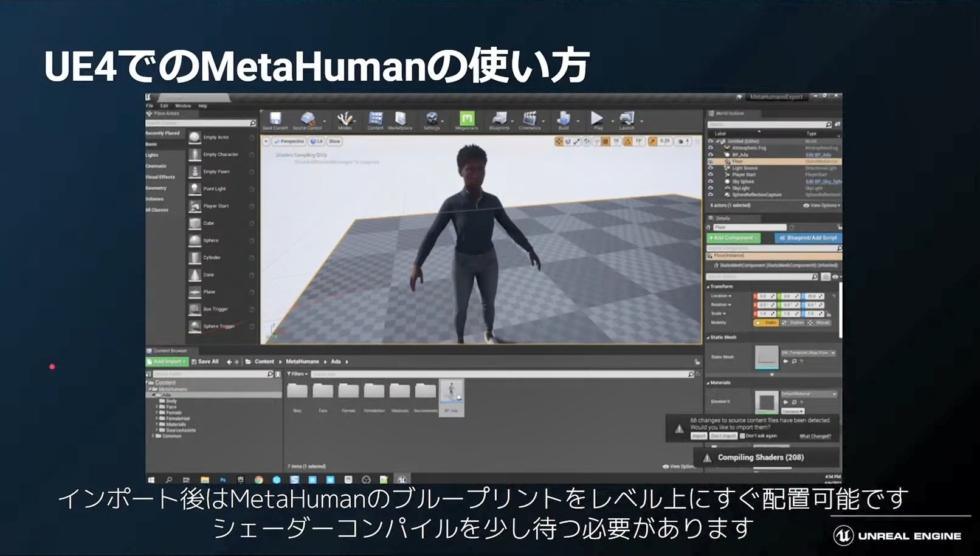This screenshot has height=556, width=980.
Task: Select the BP_Ada asset thumbnail
Action: point(451,394)
